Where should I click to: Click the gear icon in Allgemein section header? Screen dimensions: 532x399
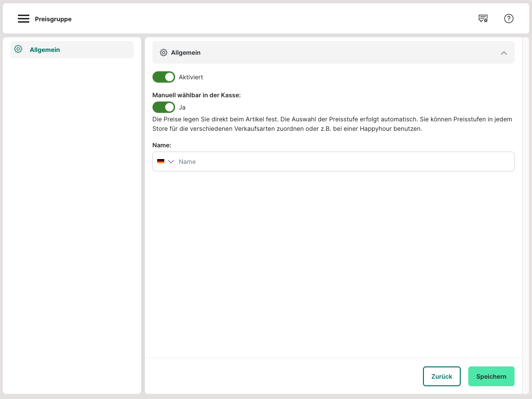163,53
